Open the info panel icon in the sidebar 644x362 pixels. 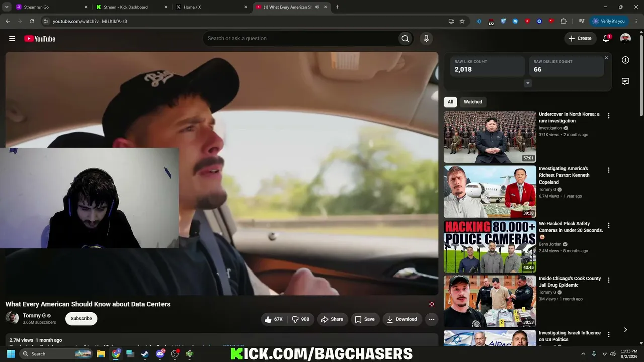tap(625, 60)
